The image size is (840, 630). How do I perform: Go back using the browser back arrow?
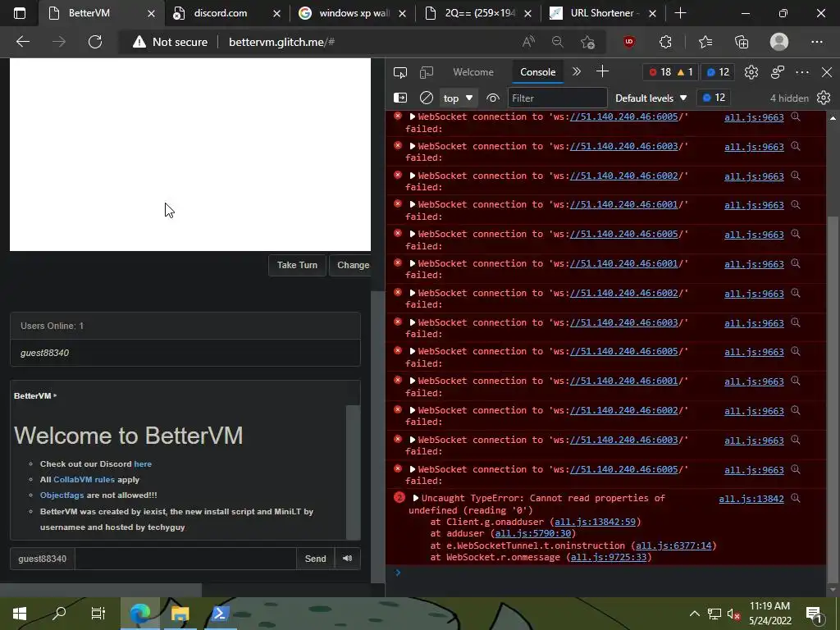pyautogui.click(x=23, y=42)
